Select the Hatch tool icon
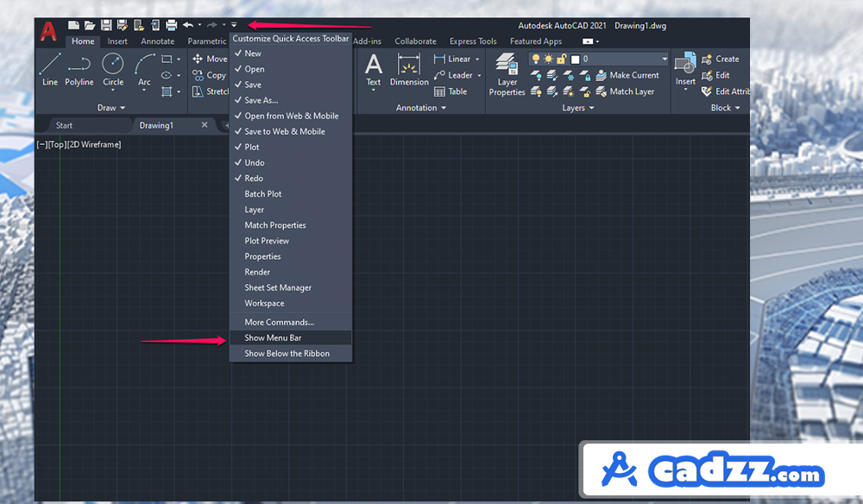This screenshot has height=504, width=863. [x=167, y=91]
